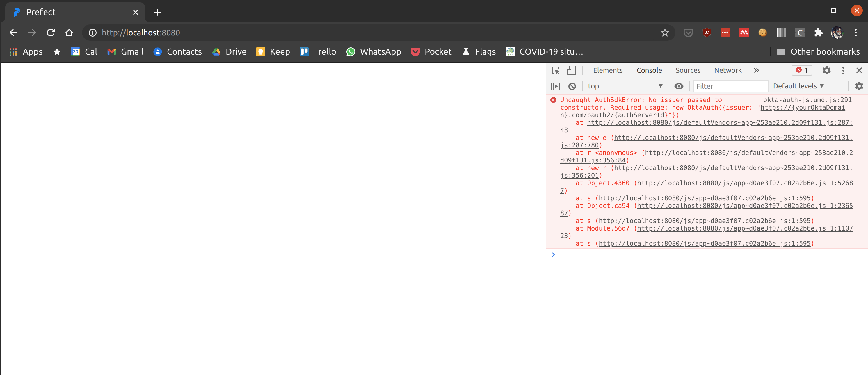Activate the inspect element picker tool
Screen dimensions: 868x375
(556, 70)
